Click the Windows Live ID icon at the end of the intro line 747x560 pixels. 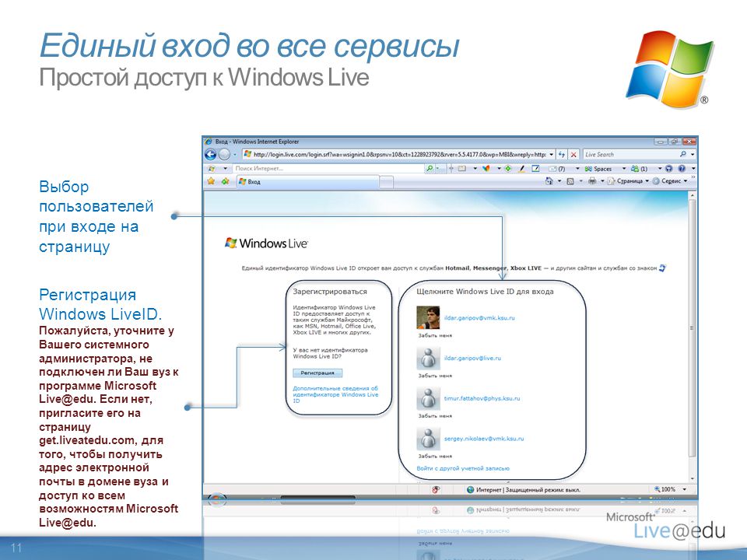[x=661, y=268]
